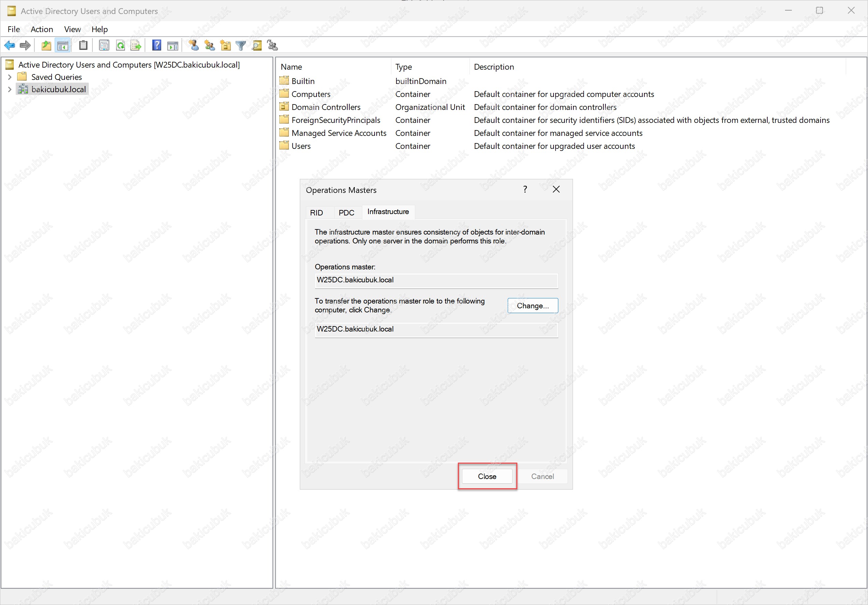Select the Saved Queries tree label
The image size is (868, 605).
tap(56, 77)
